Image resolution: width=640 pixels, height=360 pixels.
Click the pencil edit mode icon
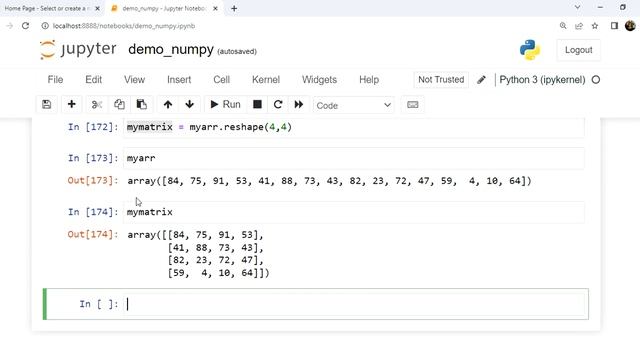(x=481, y=80)
